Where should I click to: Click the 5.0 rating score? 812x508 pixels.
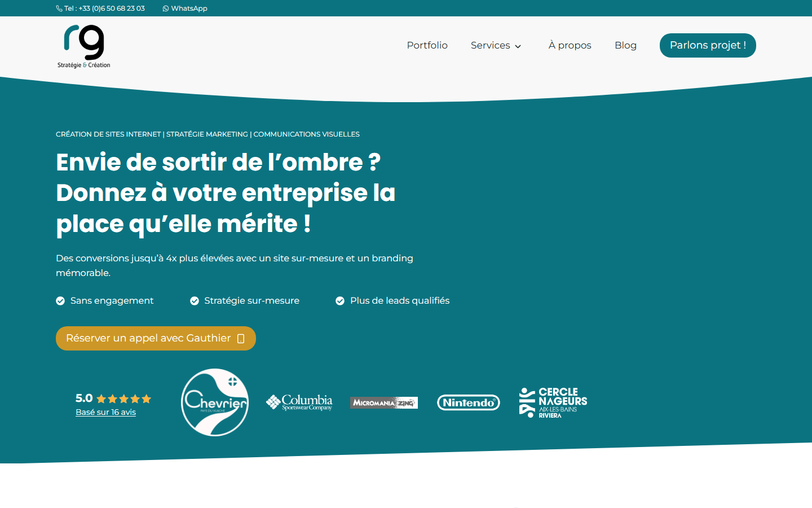coord(84,398)
